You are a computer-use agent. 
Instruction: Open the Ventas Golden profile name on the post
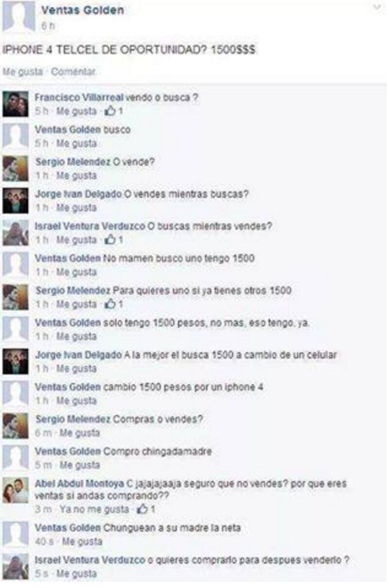[x=82, y=10]
